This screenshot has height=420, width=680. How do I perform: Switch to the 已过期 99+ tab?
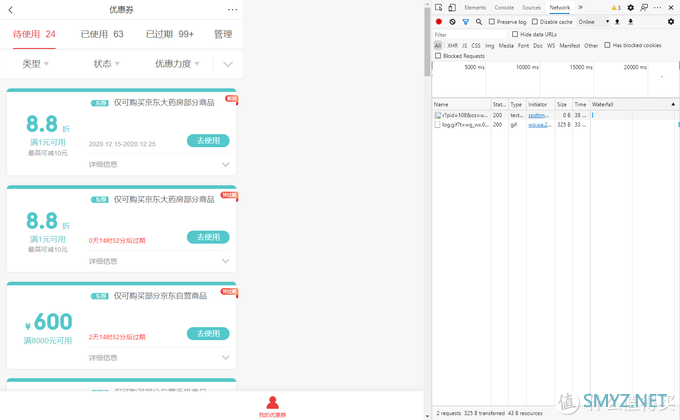point(170,34)
